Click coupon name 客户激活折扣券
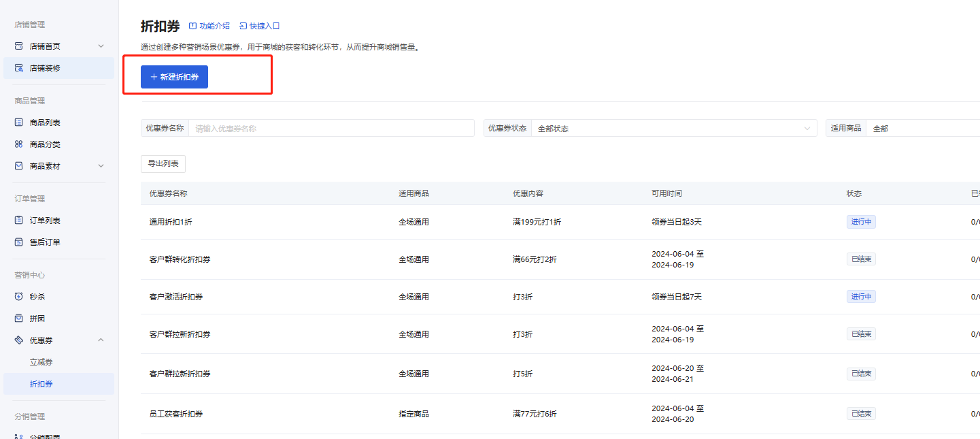980x439 pixels. pyautogui.click(x=176, y=297)
